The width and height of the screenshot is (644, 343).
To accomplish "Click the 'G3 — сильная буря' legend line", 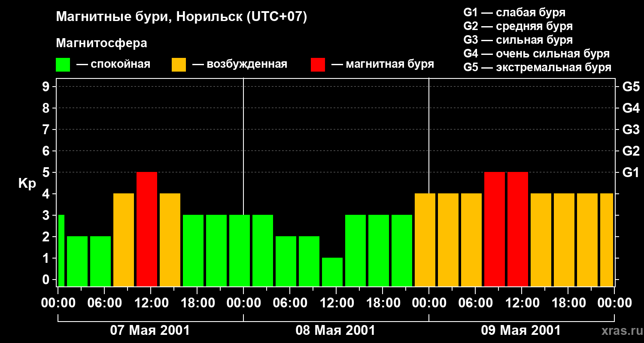I will (x=518, y=40).
